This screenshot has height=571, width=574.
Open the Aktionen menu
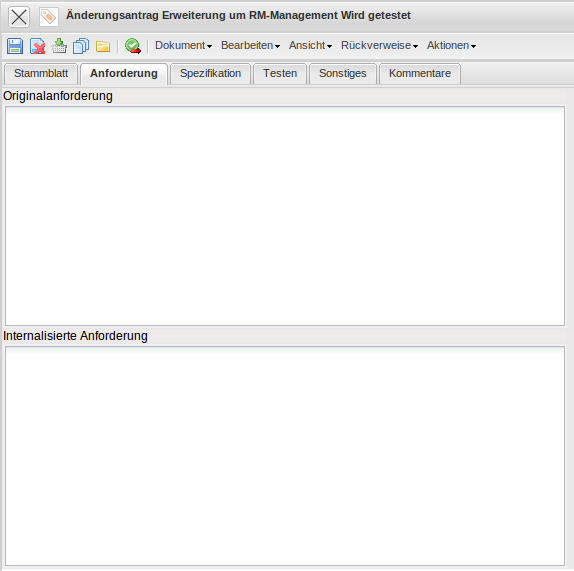[451, 45]
